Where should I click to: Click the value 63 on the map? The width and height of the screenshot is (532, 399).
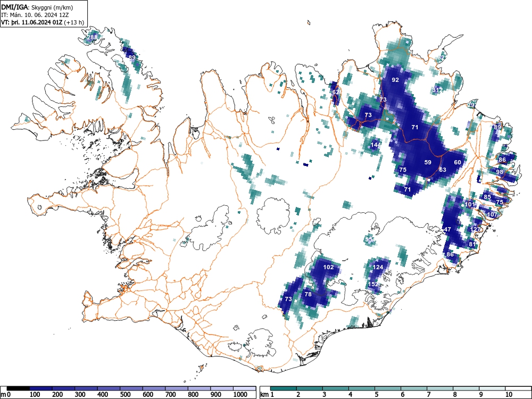point(443,169)
